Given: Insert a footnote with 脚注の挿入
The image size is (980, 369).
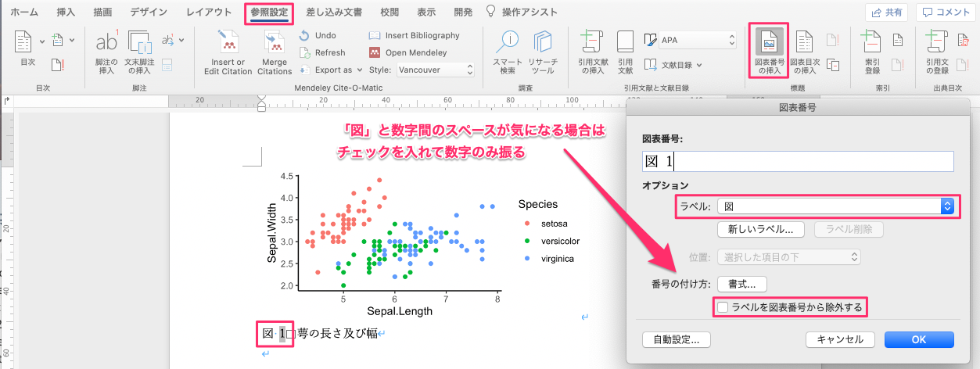Looking at the screenshot, I should (106, 52).
